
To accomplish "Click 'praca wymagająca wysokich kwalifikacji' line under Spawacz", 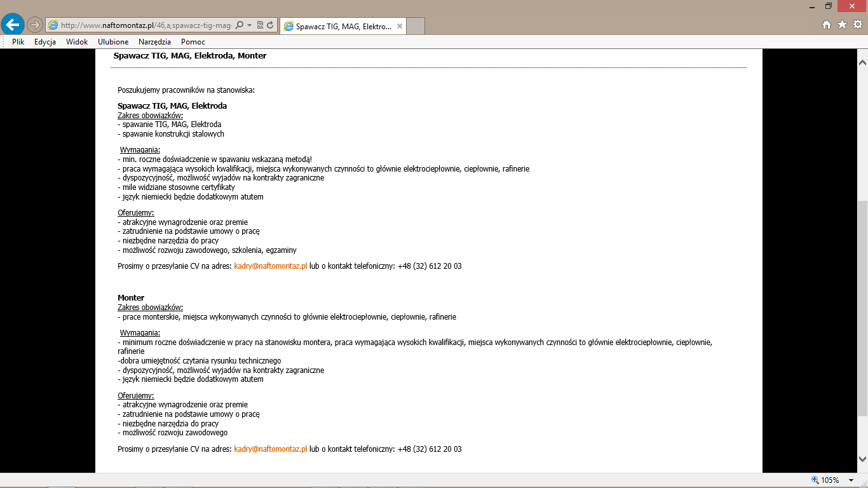I will coord(323,169).
